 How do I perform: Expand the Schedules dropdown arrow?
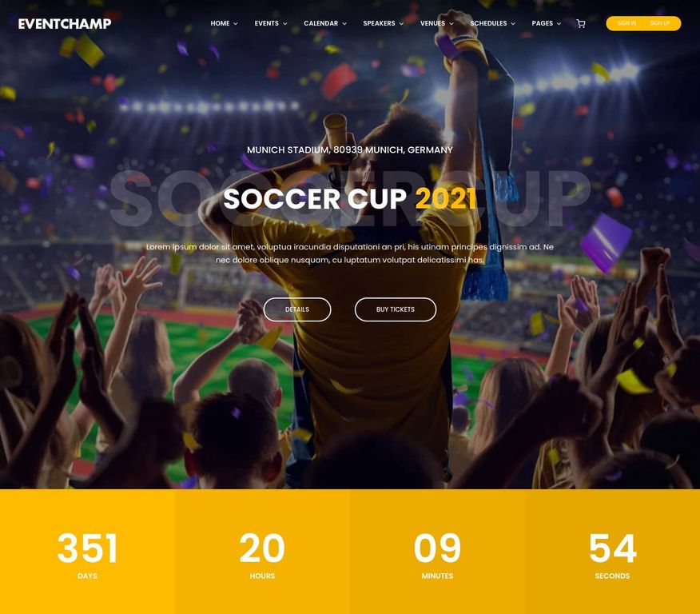click(513, 24)
